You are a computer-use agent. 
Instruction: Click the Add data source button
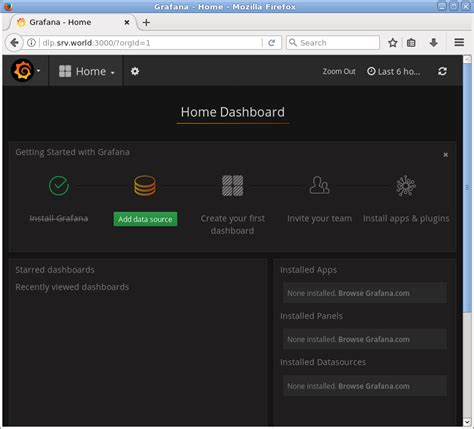click(x=145, y=219)
